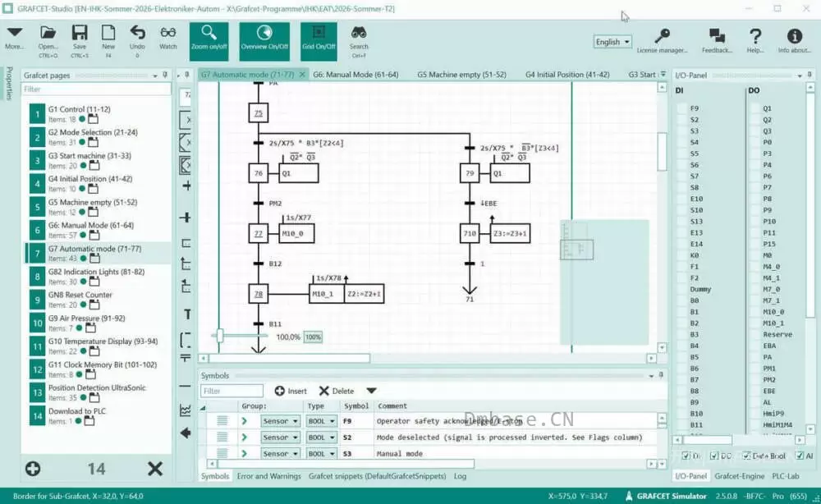This screenshot has width=821, height=504.
Task: Click Delete in the Symbols panel
Action: pyautogui.click(x=336, y=391)
